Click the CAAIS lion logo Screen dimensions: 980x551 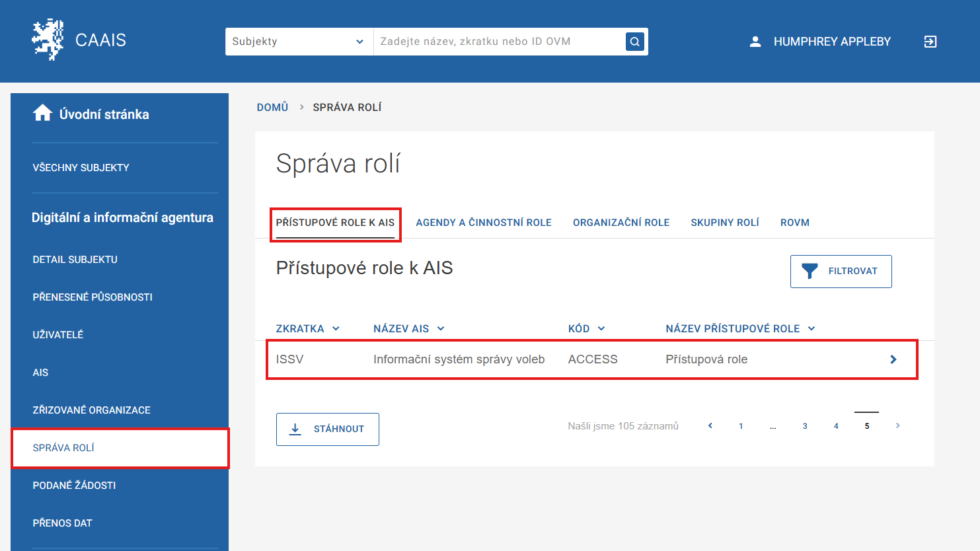point(48,40)
